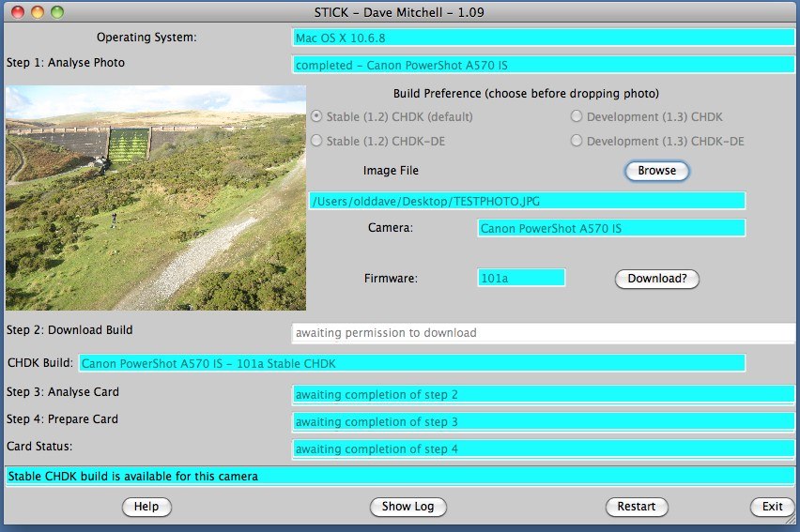
Task: Click the dropped test photo preview
Action: pyautogui.click(x=156, y=198)
